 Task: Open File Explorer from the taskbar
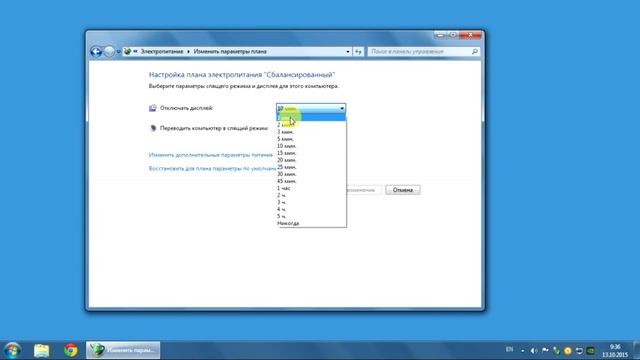[x=41, y=350]
